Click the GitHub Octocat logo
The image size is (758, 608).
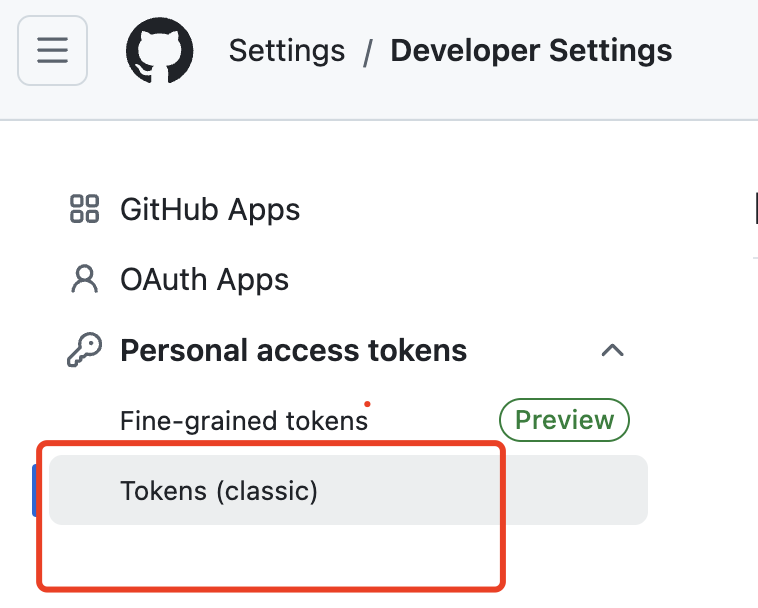click(x=160, y=50)
